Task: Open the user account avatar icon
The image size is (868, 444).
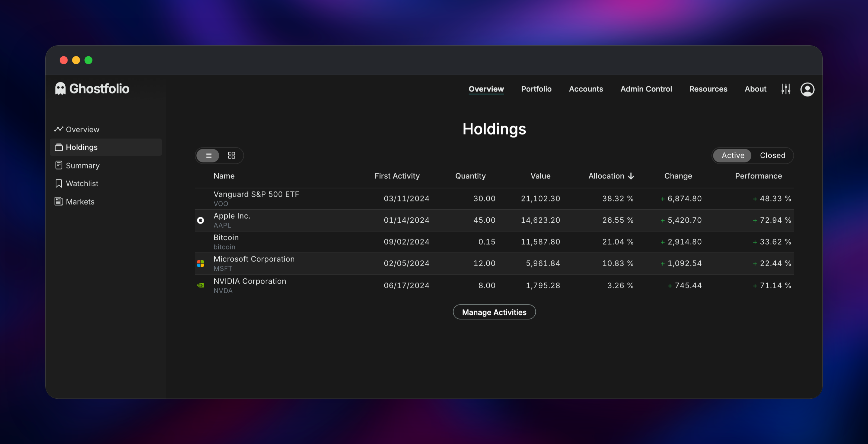Action: 807,89
